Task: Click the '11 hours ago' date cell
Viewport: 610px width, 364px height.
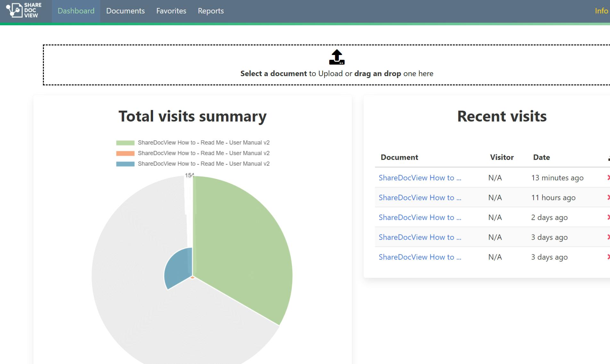Action: pos(553,198)
